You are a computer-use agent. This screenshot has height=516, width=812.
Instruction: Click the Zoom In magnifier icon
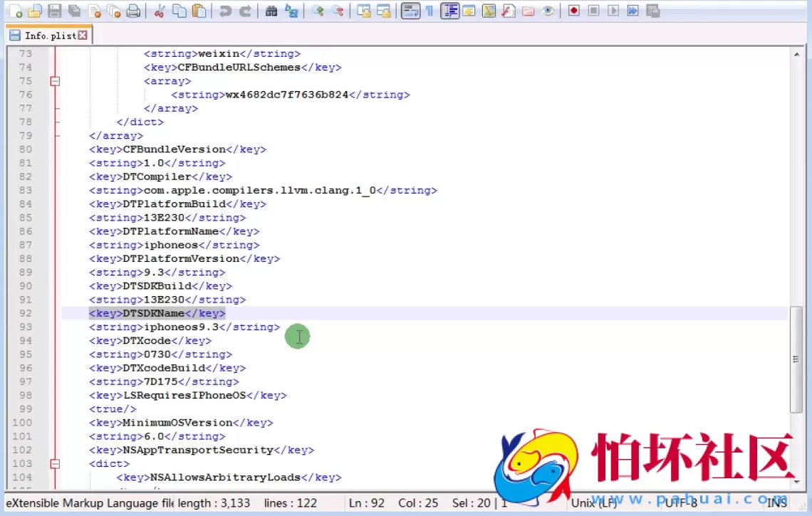click(318, 11)
